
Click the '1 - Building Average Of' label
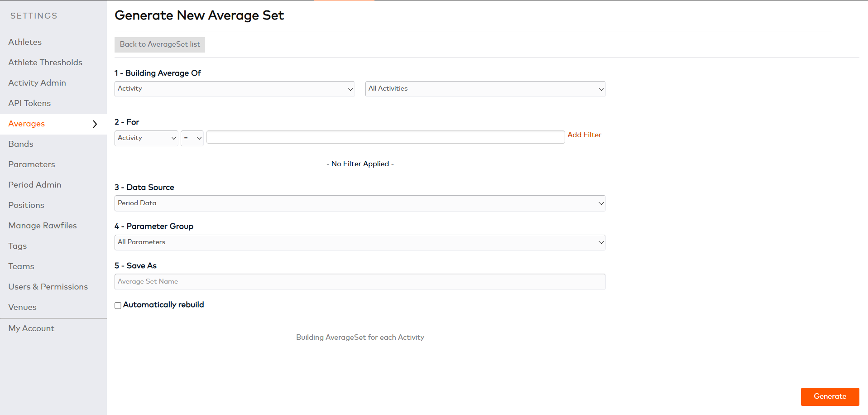point(158,73)
